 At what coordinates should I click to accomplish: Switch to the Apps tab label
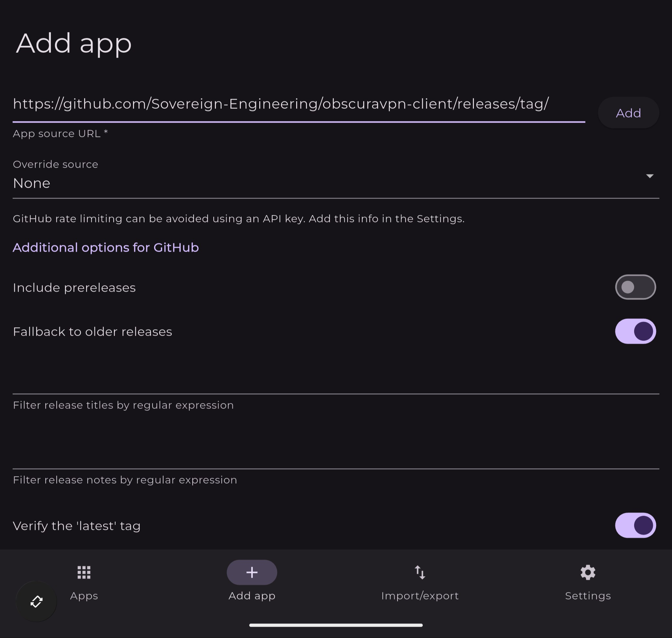pyautogui.click(x=84, y=596)
